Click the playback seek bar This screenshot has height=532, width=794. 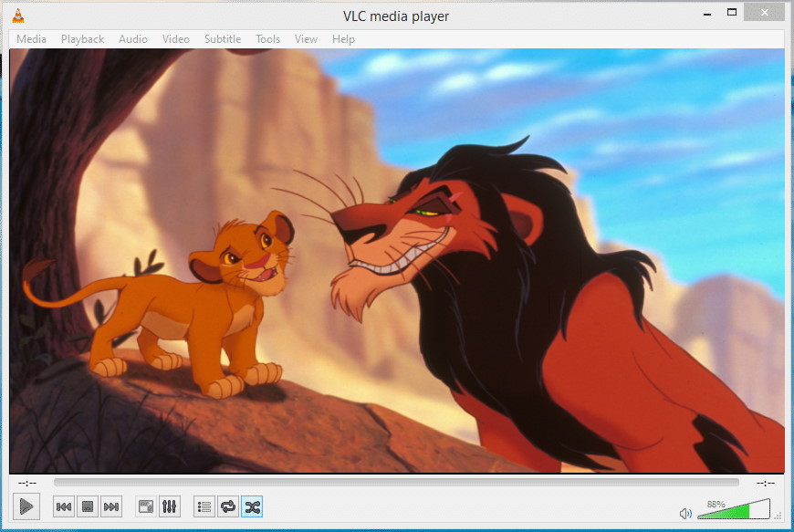tap(396, 483)
